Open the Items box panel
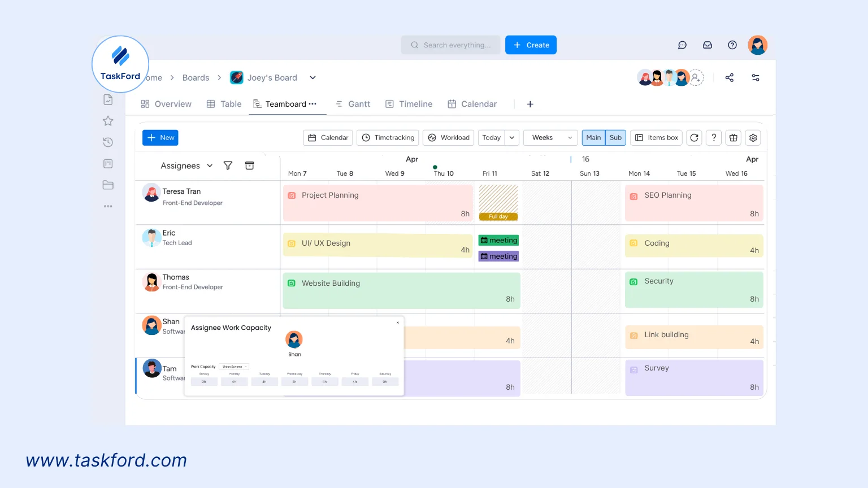 pyautogui.click(x=656, y=137)
